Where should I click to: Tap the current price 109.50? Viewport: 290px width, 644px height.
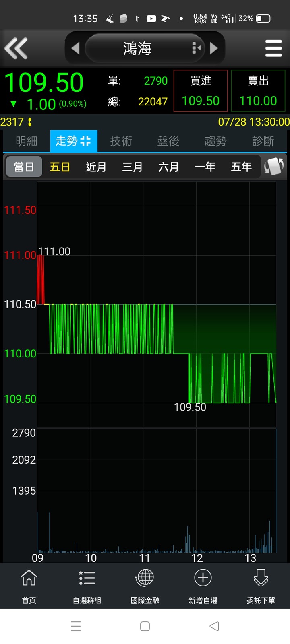[44, 83]
